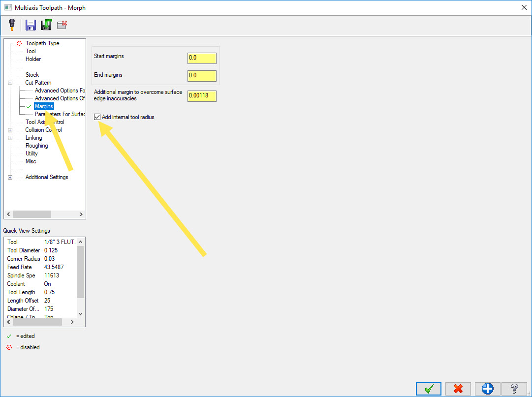532x397 pixels.
Task: Click the Tool Diameter 0.125 value
Action: click(x=51, y=250)
